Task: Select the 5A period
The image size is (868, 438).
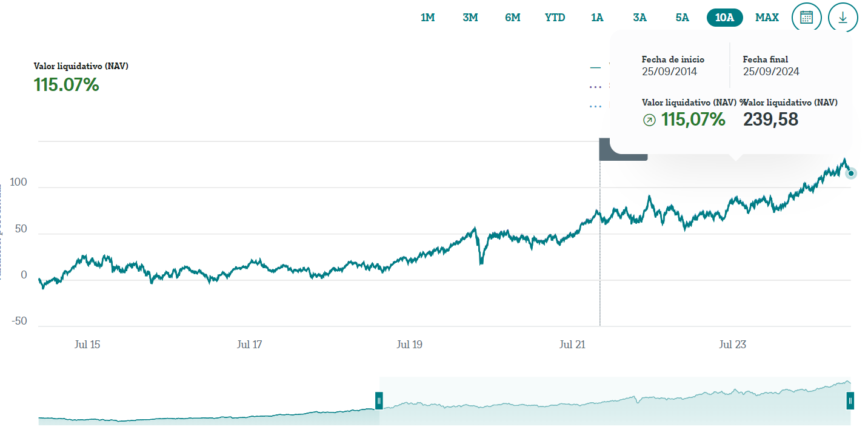Action: click(x=682, y=18)
